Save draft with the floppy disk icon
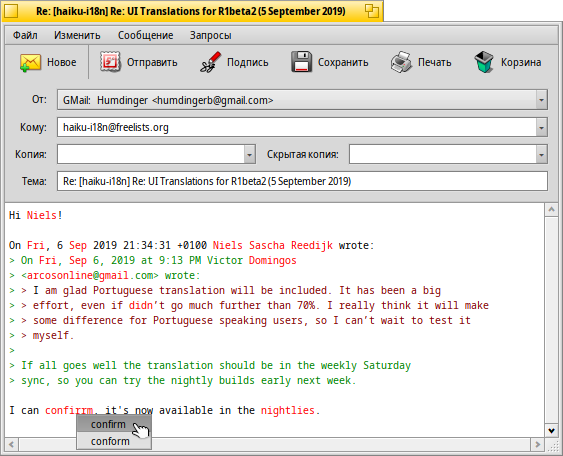The image size is (563, 456). (301, 62)
